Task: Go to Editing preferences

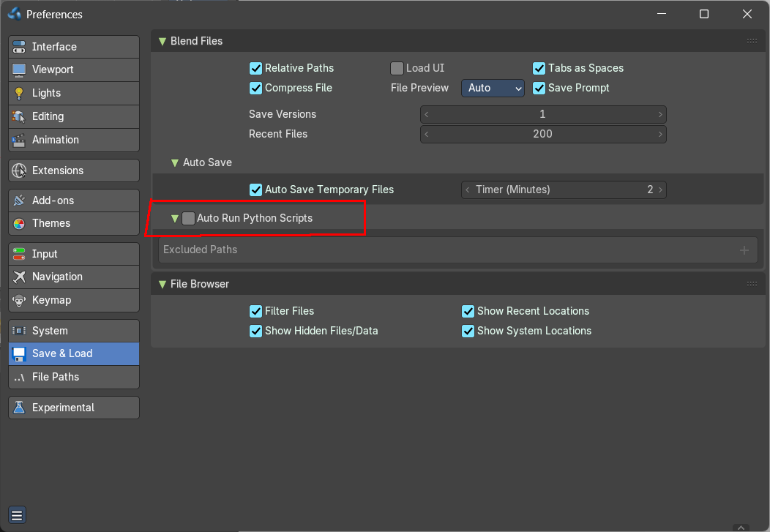Action: pos(74,116)
